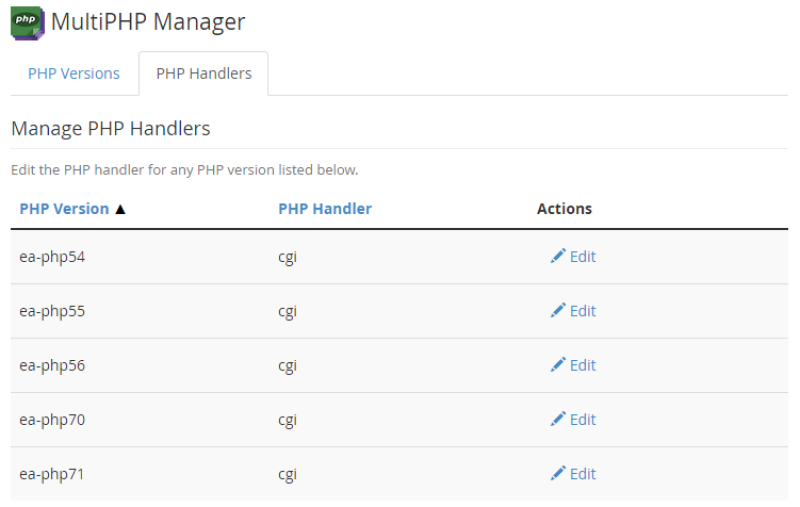Click the cgi handler value for ea-php70
The image size is (800, 507).
coord(287,421)
